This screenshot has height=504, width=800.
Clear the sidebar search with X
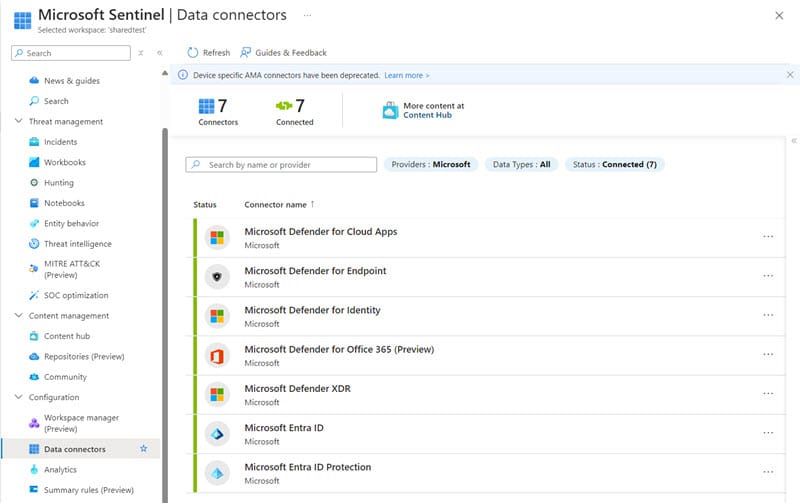[141, 53]
